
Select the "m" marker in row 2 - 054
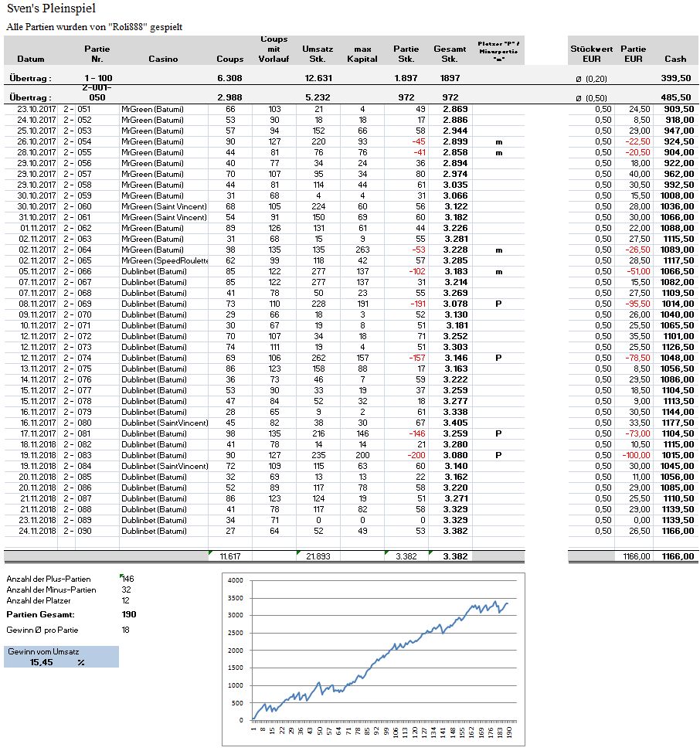pyautogui.click(x=498, y=142)
